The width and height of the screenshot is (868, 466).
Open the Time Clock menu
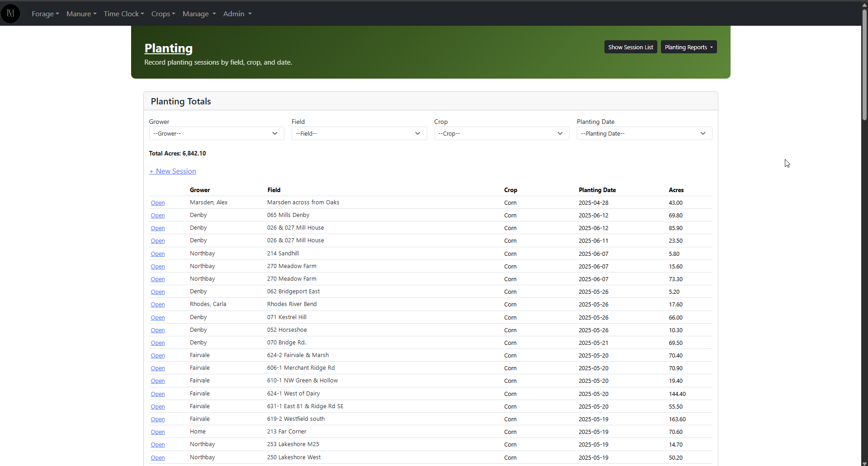(x=124, y=14)
